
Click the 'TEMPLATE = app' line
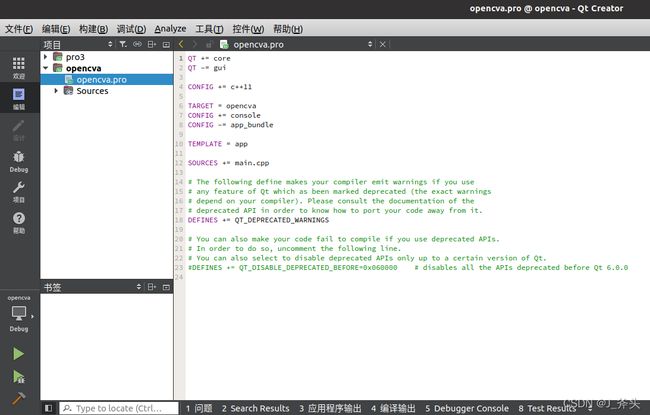click(218, 144)
